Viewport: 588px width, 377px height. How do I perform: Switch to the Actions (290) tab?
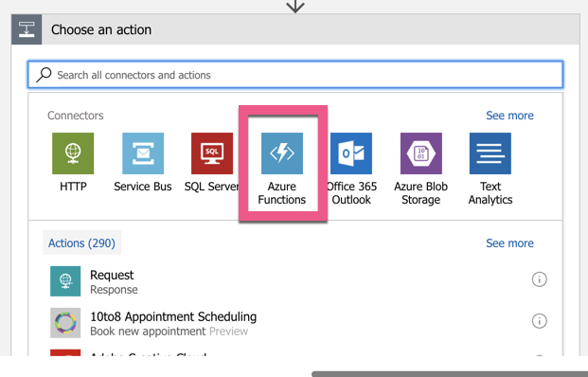point(81,242)
